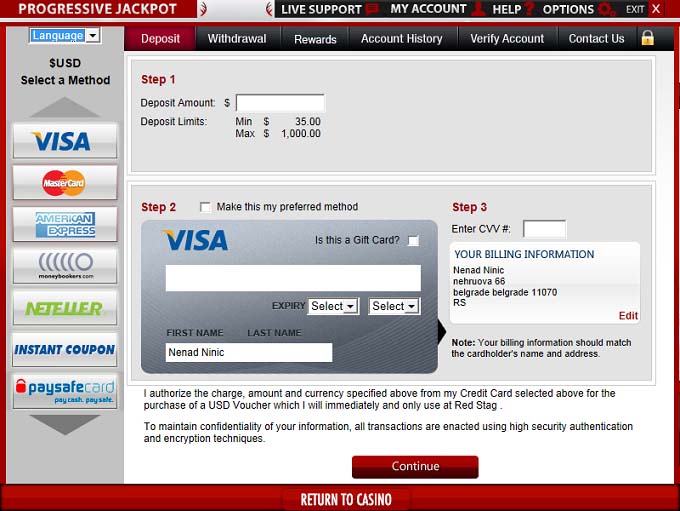Open the Language dropdown
This screenshot has width=680, height=511.
(65, 35)
